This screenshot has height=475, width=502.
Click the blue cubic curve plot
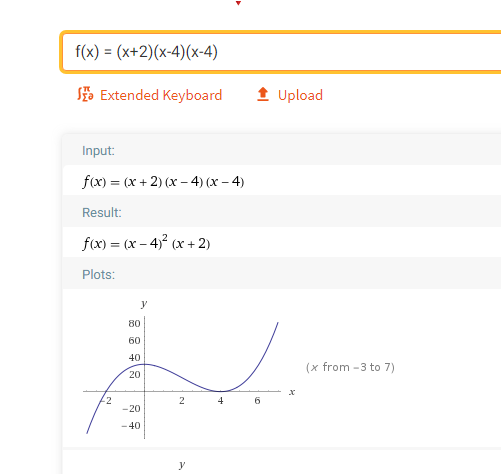[182, 377]
